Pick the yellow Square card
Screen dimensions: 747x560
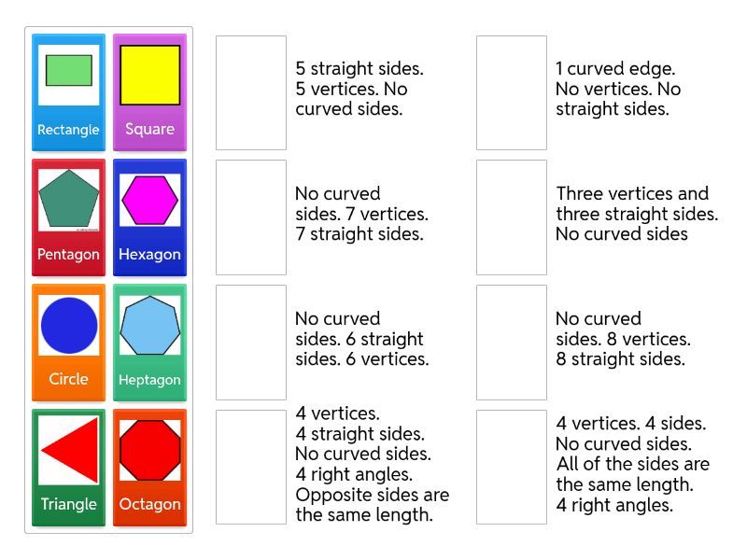pos(149,92)
